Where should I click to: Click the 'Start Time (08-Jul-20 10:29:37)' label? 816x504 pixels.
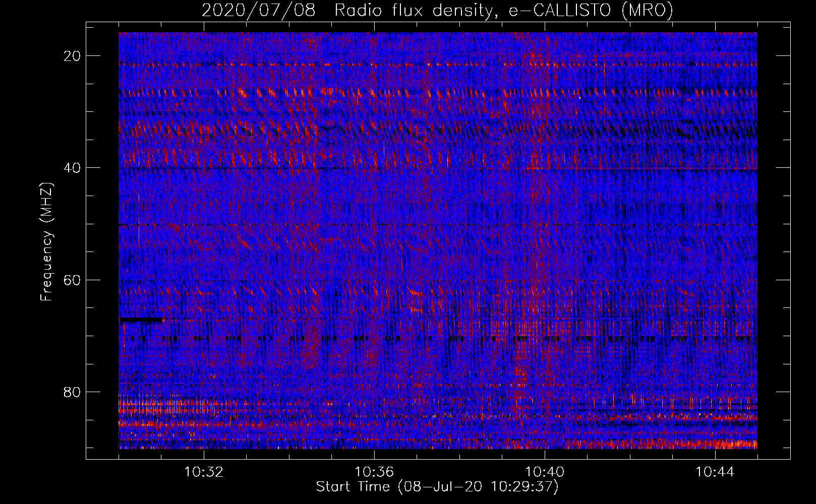[x=437, y=487]
